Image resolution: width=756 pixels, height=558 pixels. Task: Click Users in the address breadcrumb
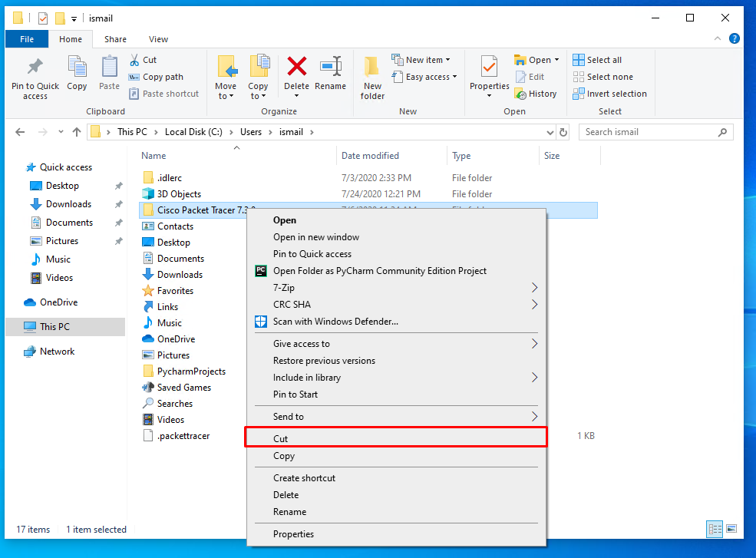pyautogui.click(x=251, y=132)
